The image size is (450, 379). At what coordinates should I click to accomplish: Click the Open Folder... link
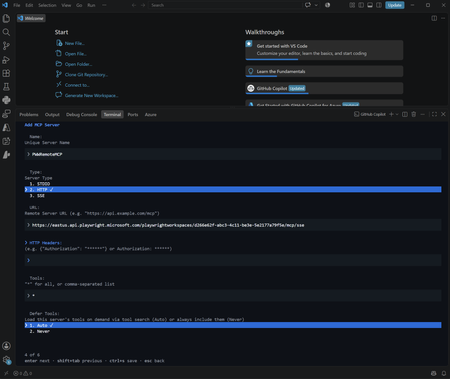[78, 64]
